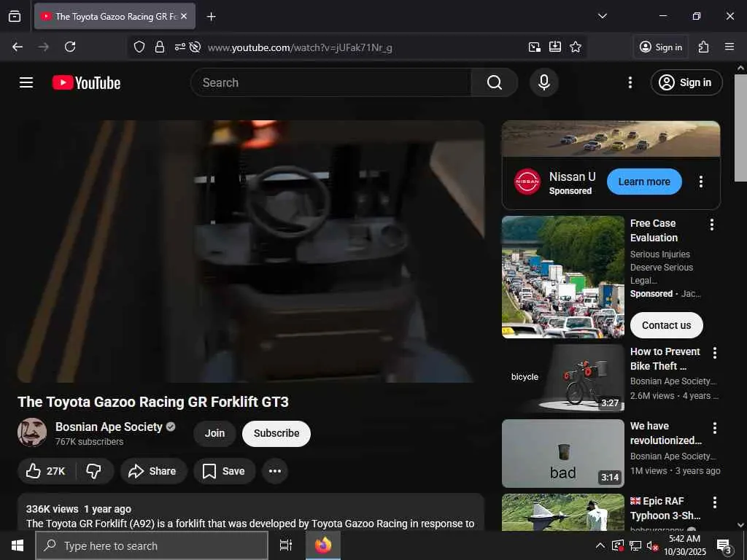Select The Toyota Gazoo Racing tab
Screen dimensions: 747x560
[115, 16]
